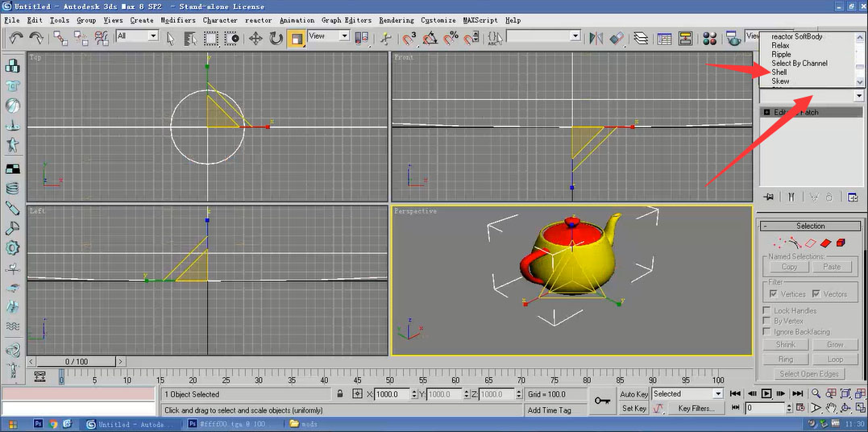Click the Undo arrow in main toolbar
868x432 pixels.
[x=16, y=38]
